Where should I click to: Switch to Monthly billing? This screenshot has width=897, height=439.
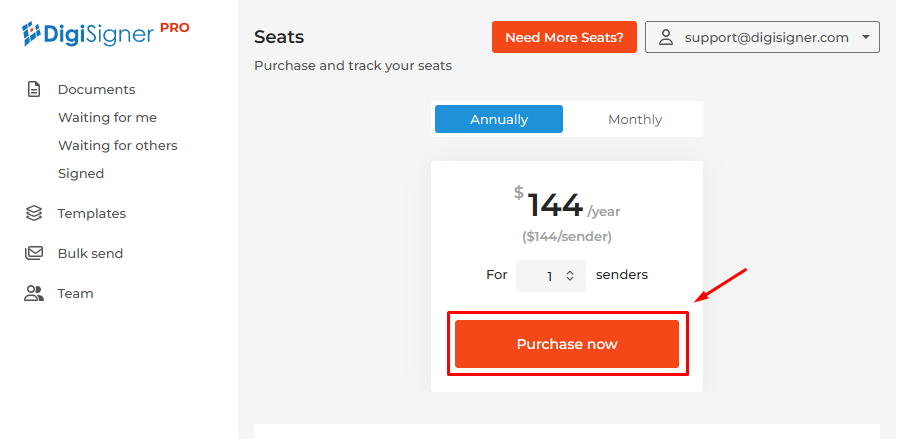635,119
